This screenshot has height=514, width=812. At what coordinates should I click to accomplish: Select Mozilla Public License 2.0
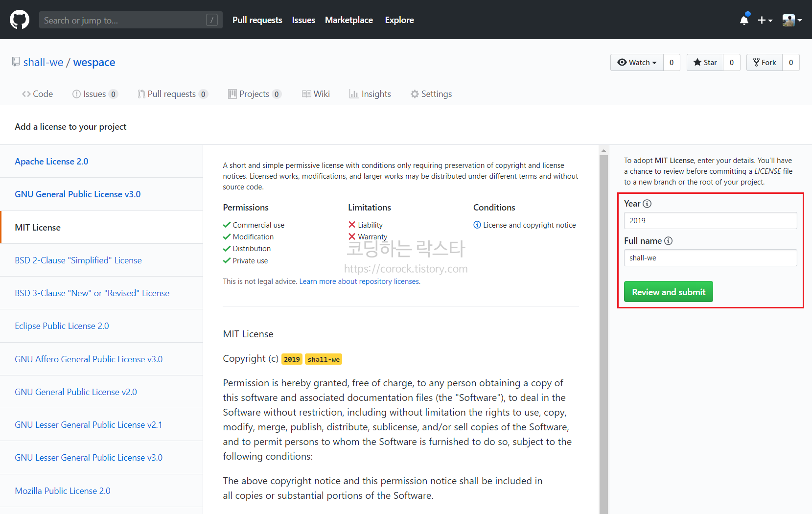[101, 491]
